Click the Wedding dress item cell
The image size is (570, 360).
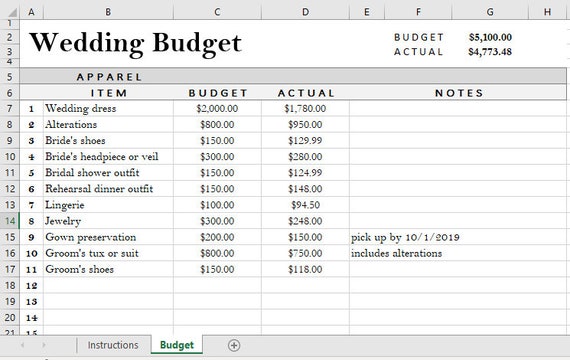(108, 108)
